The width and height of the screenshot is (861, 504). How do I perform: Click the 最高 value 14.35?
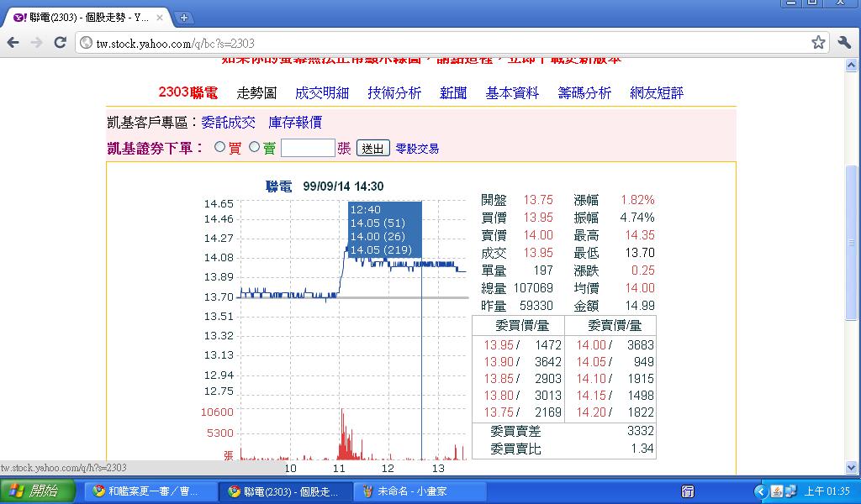(x=640, y=235)
